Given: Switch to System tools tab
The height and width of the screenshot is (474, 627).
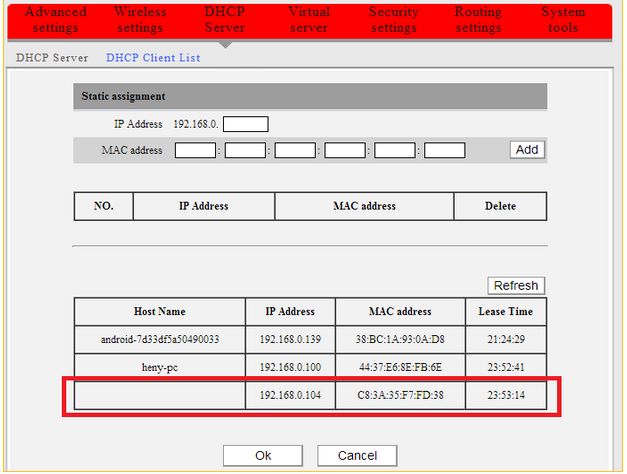Looking at the screenshot, I should [x=563, y=20].
